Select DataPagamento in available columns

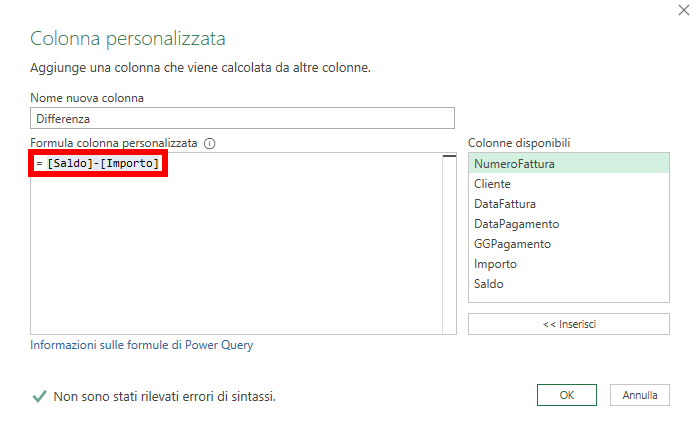click(x=569, y=224)
